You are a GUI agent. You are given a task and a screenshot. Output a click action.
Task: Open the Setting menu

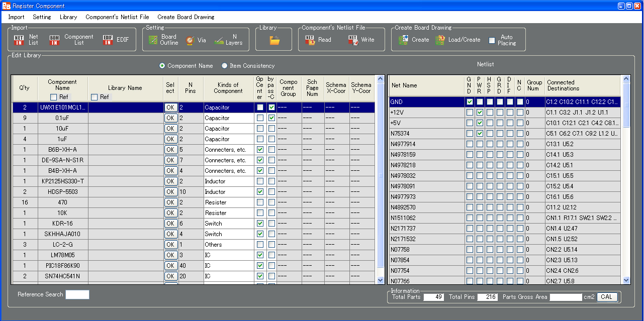coord(42,17)
